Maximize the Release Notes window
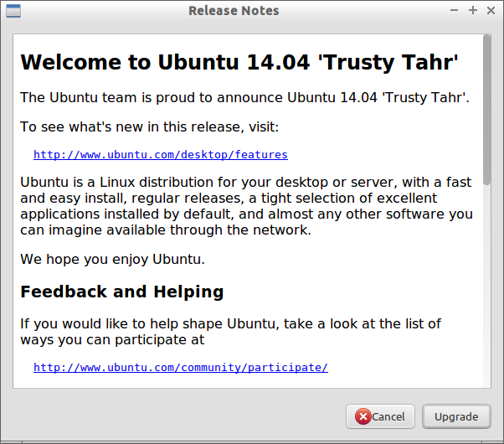The height and width of the screenshot is (444, 504). click(x=473, y=10)
